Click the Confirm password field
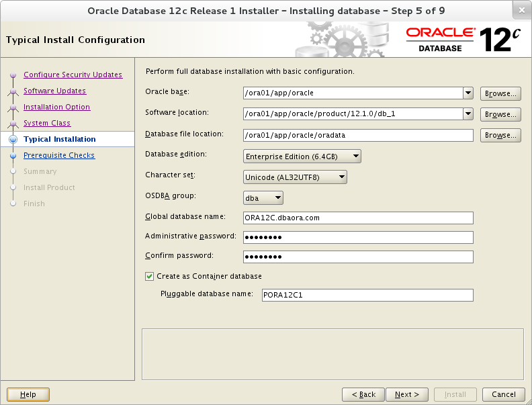Image resolution: width=532 pixels, height=405 pixels. 358,257
